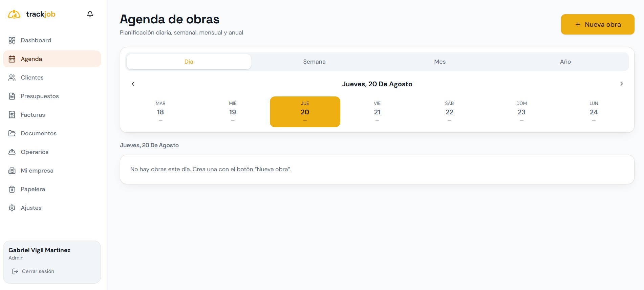Switch to the Semana view tab

pyautogui.click(x=314, y=62)
